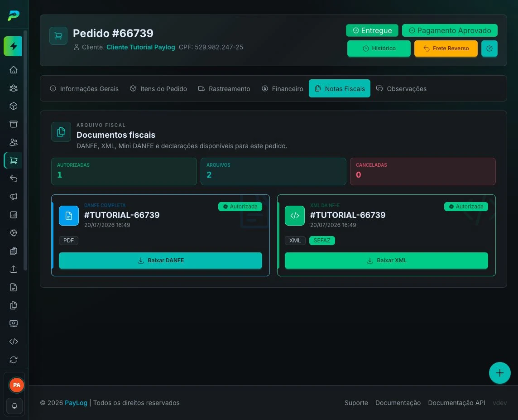Switch to the Observações tab
The image size is (518, 420).
click(x=402, y=88)
